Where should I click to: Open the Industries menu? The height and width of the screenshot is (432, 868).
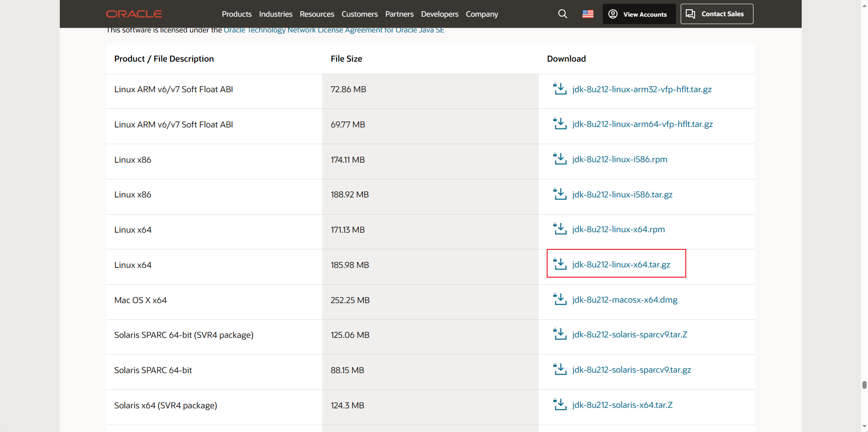(x=275, y=14)
